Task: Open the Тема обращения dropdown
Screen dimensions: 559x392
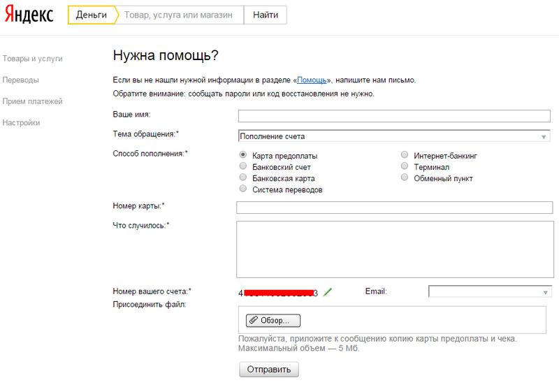Action: (394, 136)
